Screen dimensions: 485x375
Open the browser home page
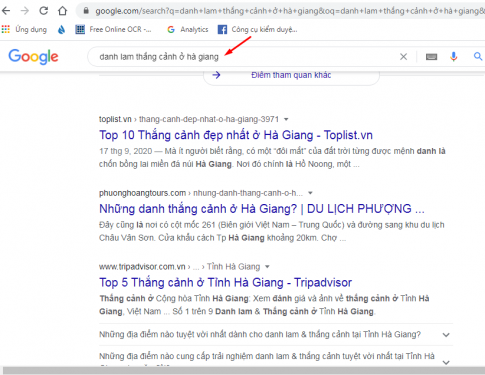pos(62,11)
